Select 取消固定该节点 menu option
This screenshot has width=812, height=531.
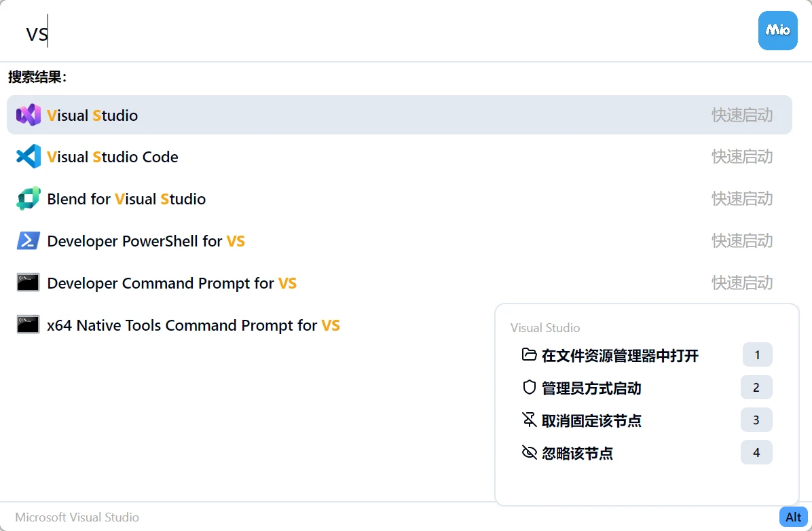(x=591, y=420)
